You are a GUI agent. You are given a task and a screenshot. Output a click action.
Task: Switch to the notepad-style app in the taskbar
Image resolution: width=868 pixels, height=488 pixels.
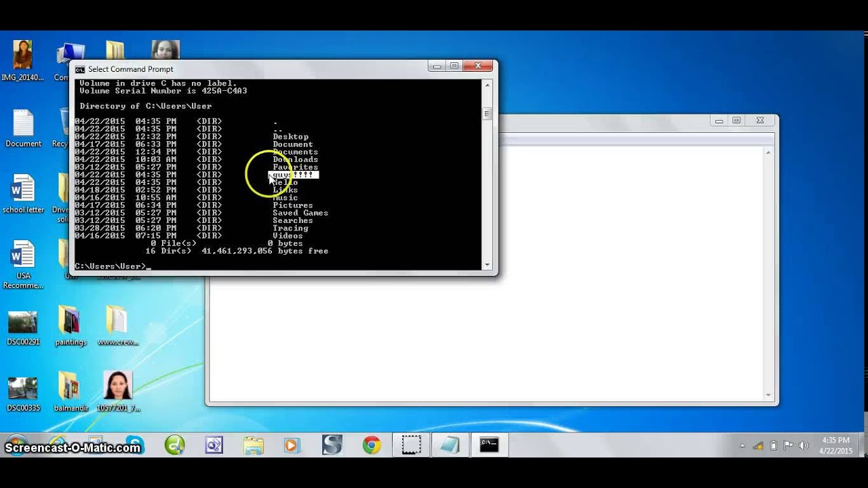[450, 445]
